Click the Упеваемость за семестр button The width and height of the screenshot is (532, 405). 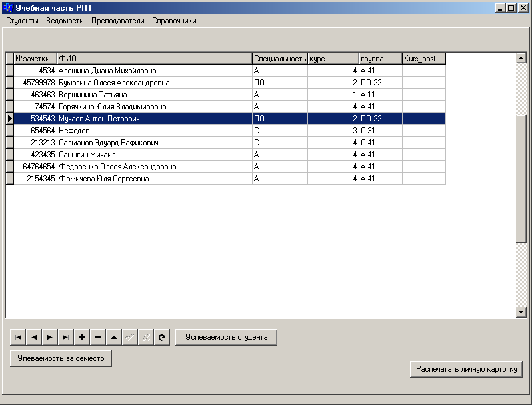tap(61, 358)
